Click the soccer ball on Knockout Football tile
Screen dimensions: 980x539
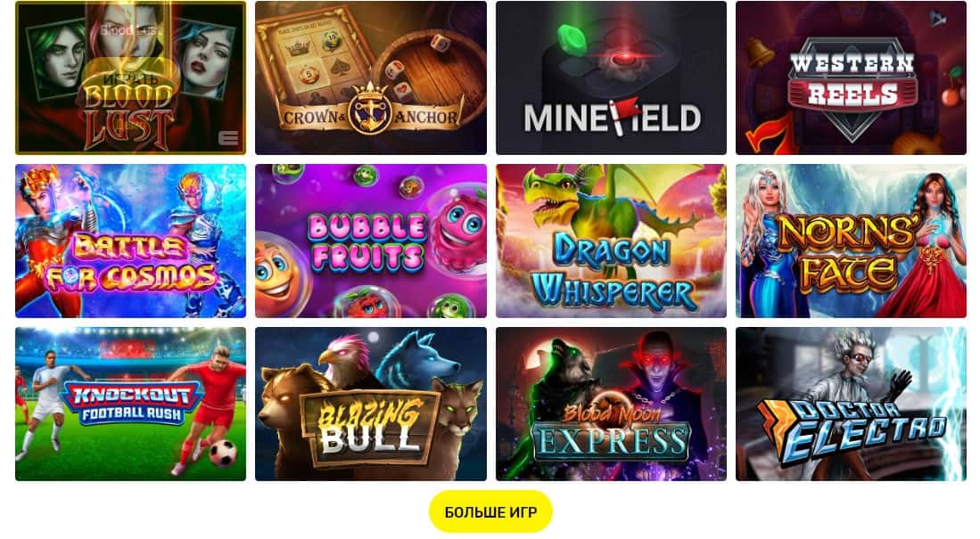[x=223, y=454]
